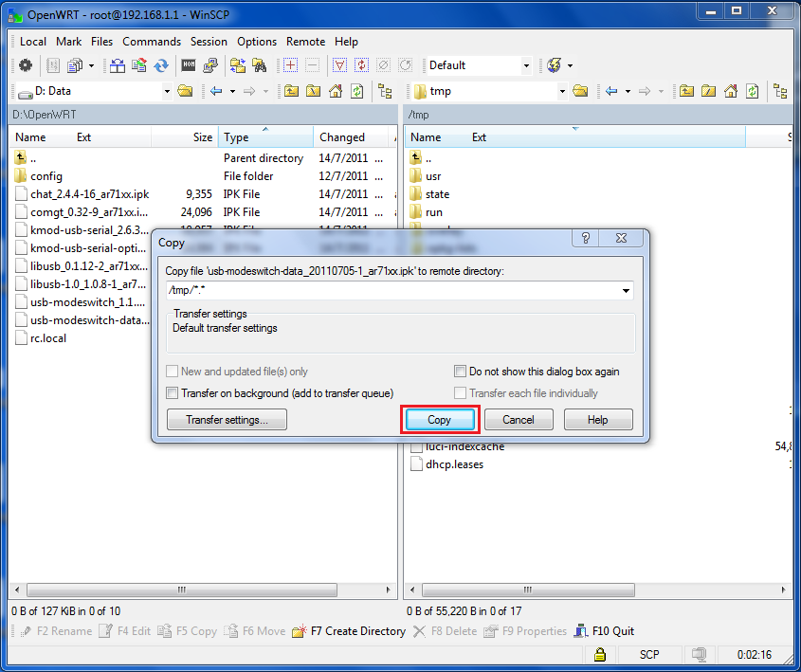Click F7 Create Directory
Screen dimensions: 801x672
(x=349, y=631)
